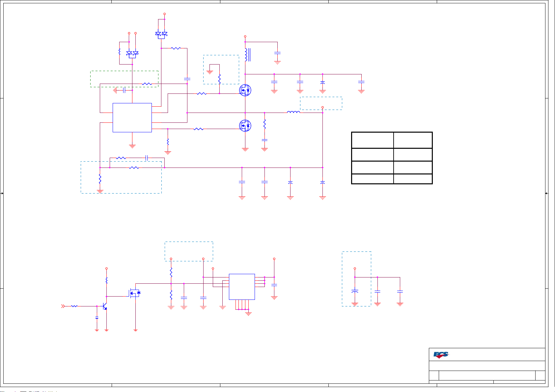Click the off-page input connector arrow
This screenshot has width=555, height=392.
(x=63, y=306)
